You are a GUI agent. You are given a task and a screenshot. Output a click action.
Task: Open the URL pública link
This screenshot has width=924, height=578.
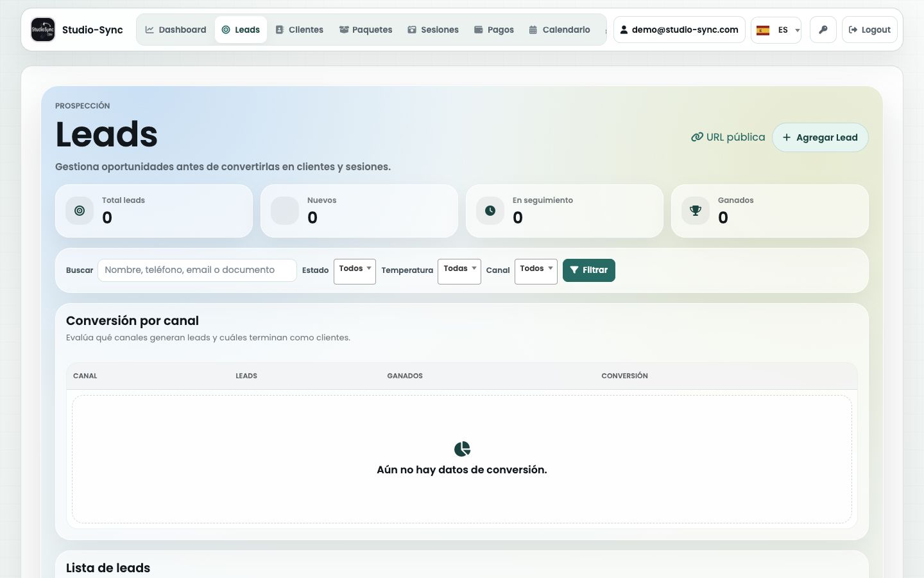728,137
